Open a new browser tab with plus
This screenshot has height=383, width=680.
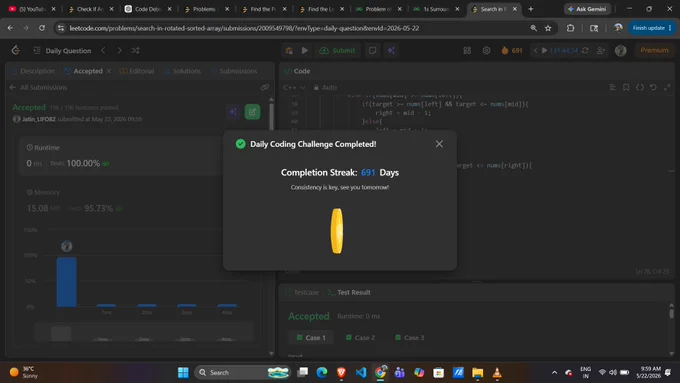530,9
